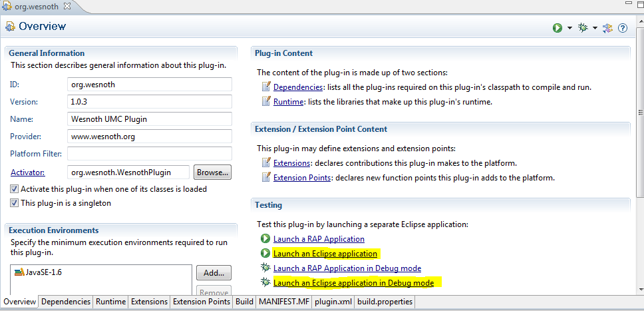Click the Launch a RAP Application run icon
Screen dimensions: 644x311
click(265, 238)
